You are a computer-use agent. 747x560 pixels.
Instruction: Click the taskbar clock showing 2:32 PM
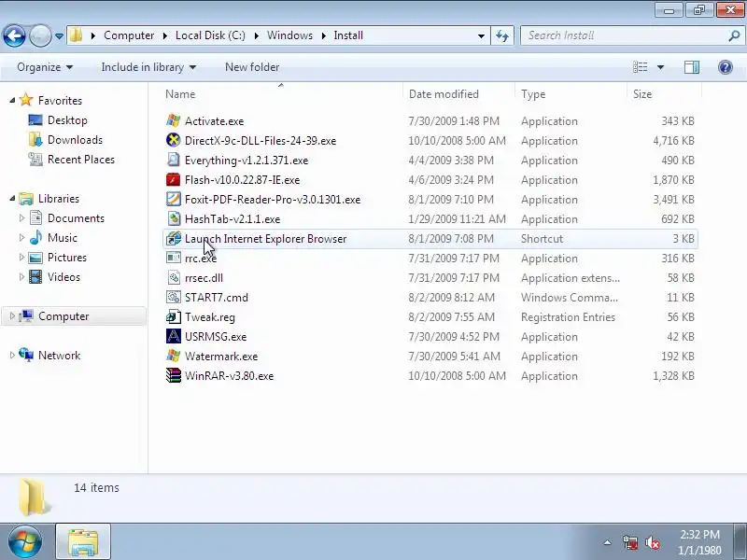coord(699,542)
